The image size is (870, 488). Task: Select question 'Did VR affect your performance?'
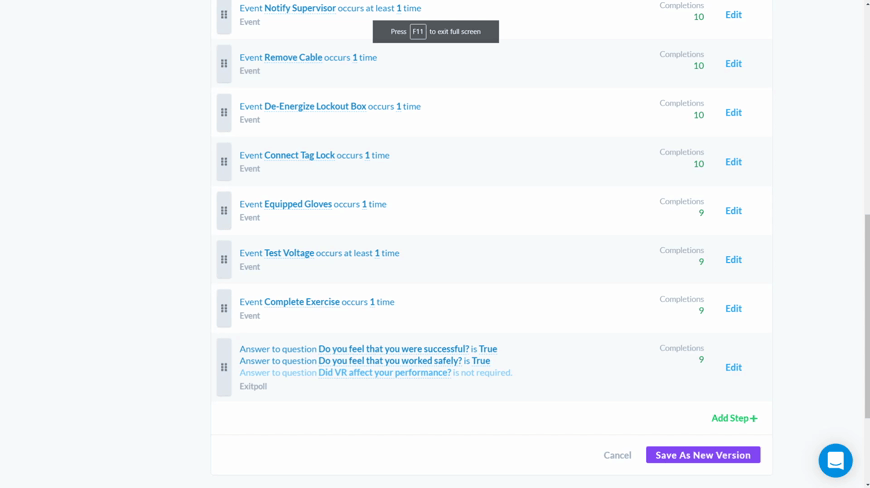(x=385, y=373)
